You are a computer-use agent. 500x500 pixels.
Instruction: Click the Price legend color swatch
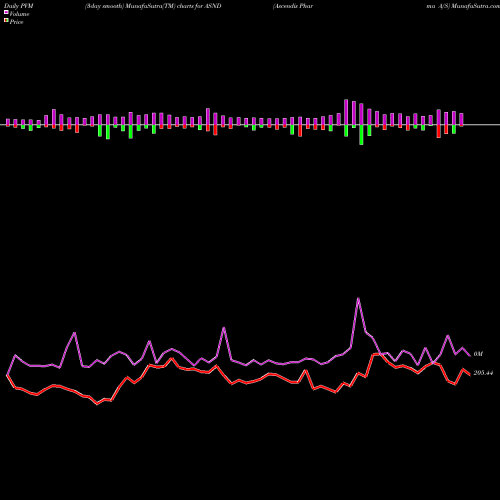coord(6,21)
